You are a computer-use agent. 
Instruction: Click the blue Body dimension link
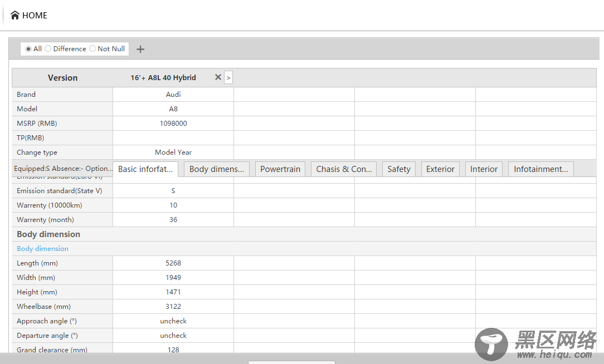(42, 249)
